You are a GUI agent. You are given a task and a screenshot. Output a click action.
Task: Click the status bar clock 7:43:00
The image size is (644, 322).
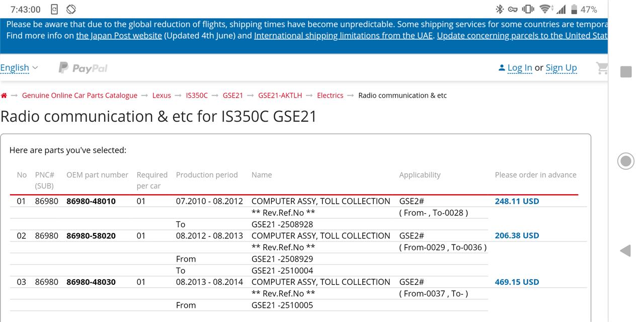(x=25, y=10)
